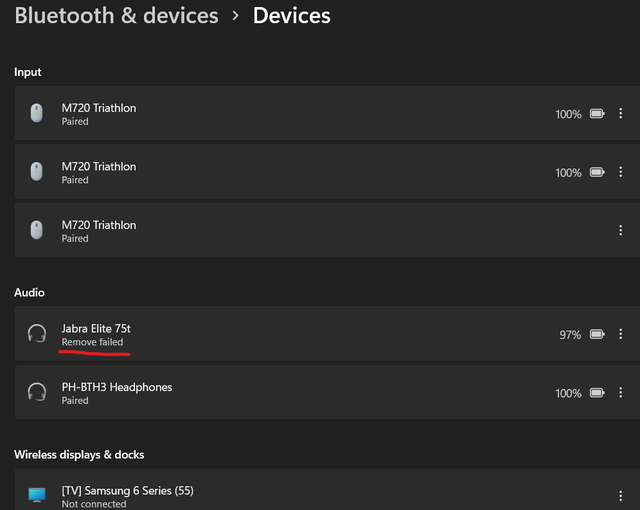Viewport: 640px width, 510px height.
Task: Click the Remove failed status text
Action: coord(92,342)
